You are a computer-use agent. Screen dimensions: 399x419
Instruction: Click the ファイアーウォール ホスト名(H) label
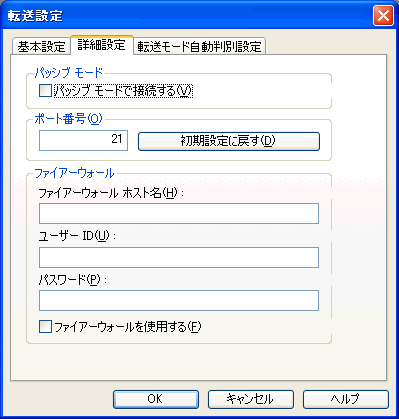pos(111,193)
